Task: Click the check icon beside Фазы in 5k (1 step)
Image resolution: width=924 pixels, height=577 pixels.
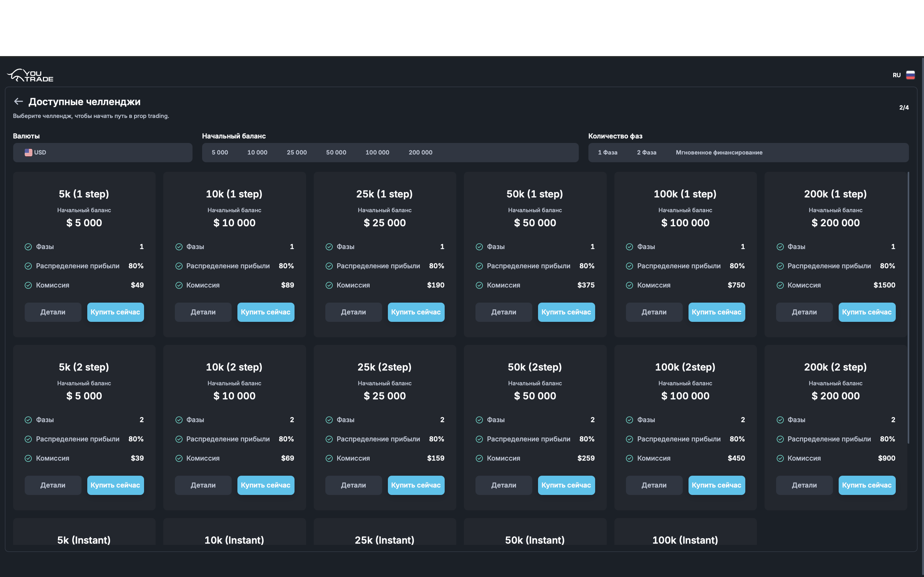Action: click(x=28, y=247)
